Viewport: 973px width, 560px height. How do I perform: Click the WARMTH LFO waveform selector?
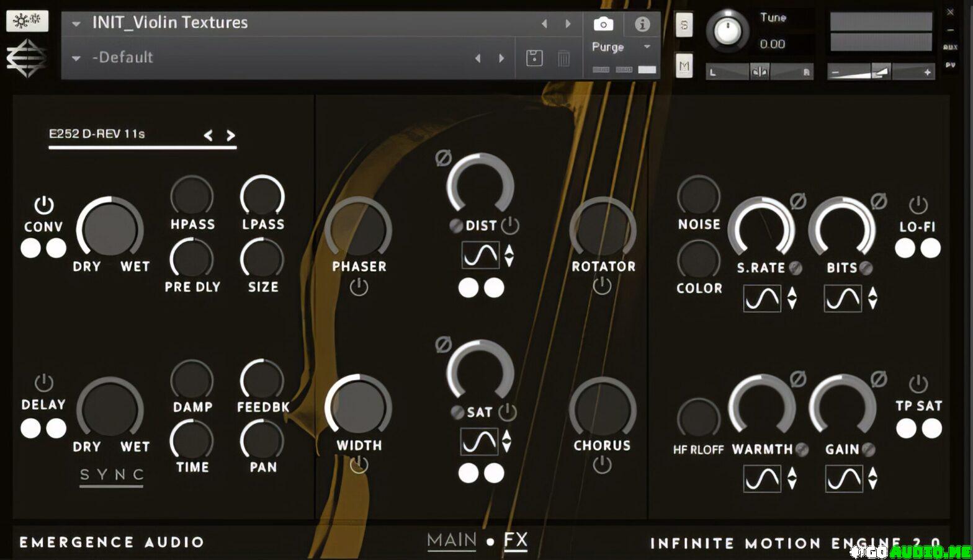click(x=762, y=479)
